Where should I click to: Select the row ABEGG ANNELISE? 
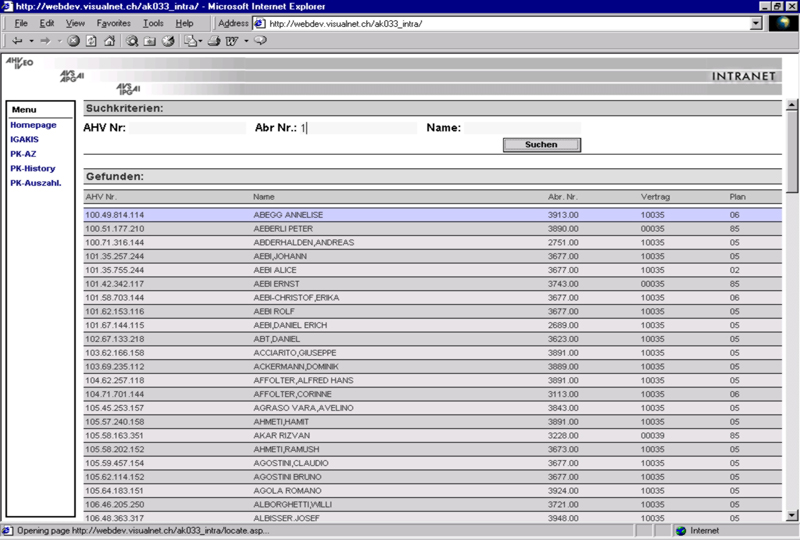[x=433, y=215]
